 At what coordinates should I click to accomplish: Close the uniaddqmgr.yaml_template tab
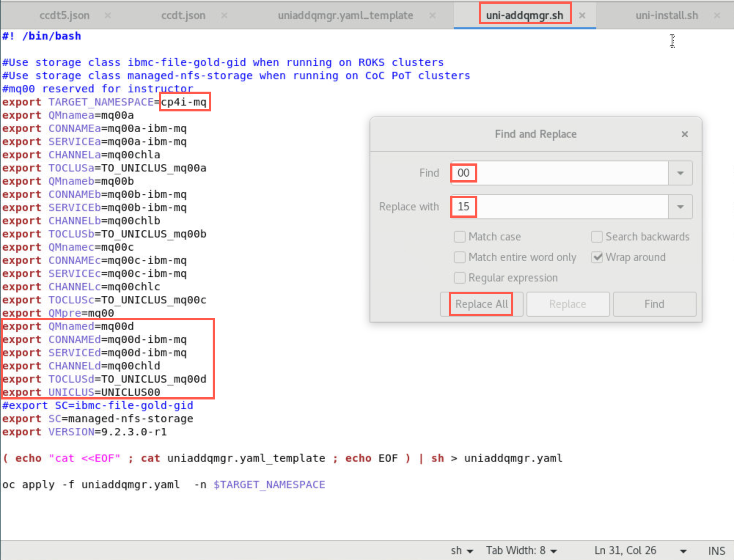click(x=433, y=15)
